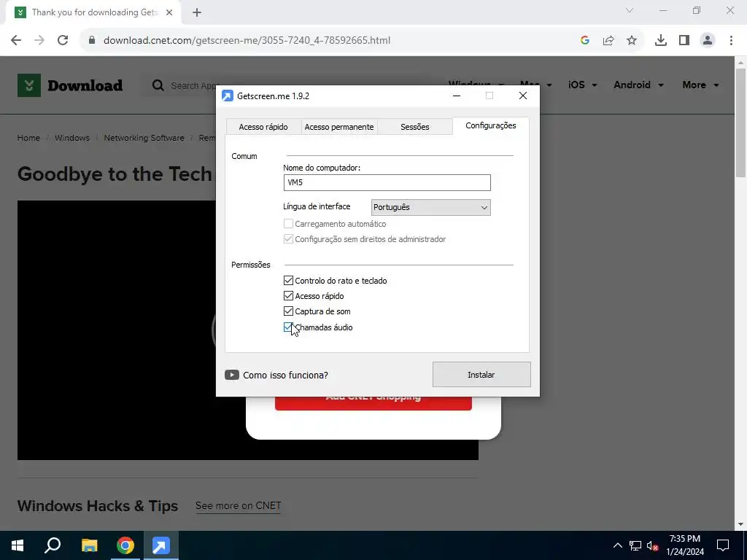Click the disabled Carregamento automático checkbox
Viewport: 747px width, 560px height.
pos(288,223)
